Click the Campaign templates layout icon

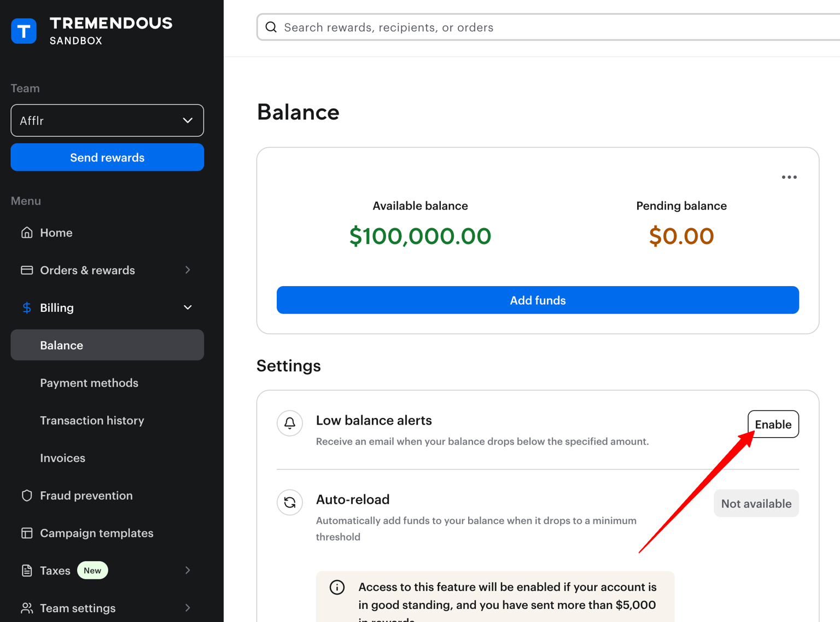(27, 533)
